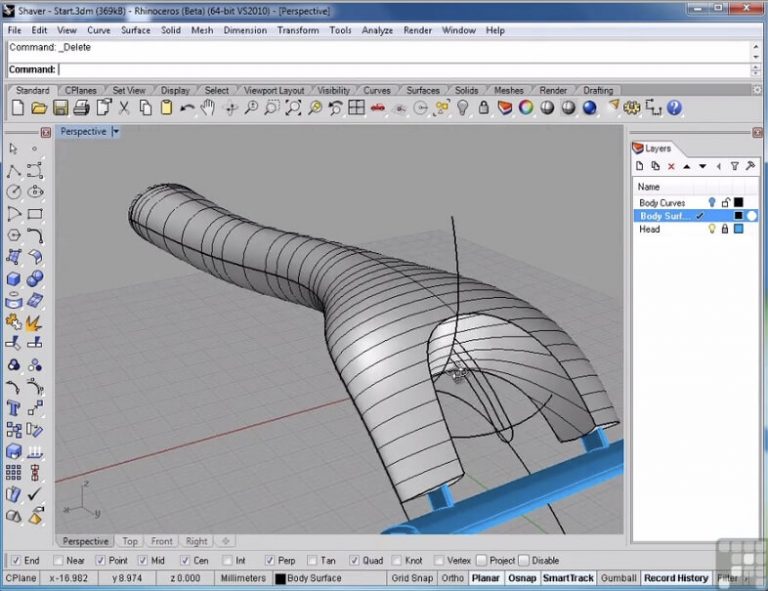Toggle visibility bulb of Head layer
The image size is (768, 591).
[x=712, y=229]
